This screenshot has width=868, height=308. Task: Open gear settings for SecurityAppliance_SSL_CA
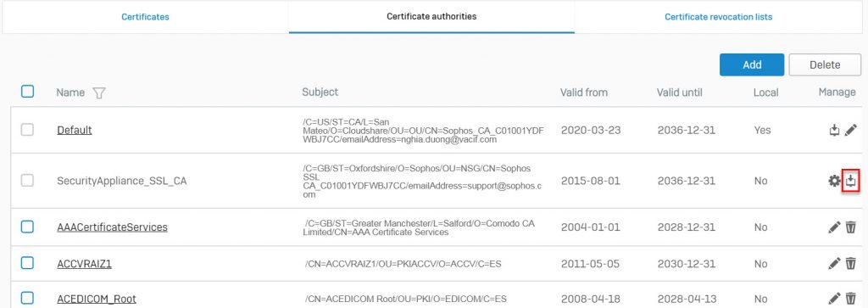point(834,181)
